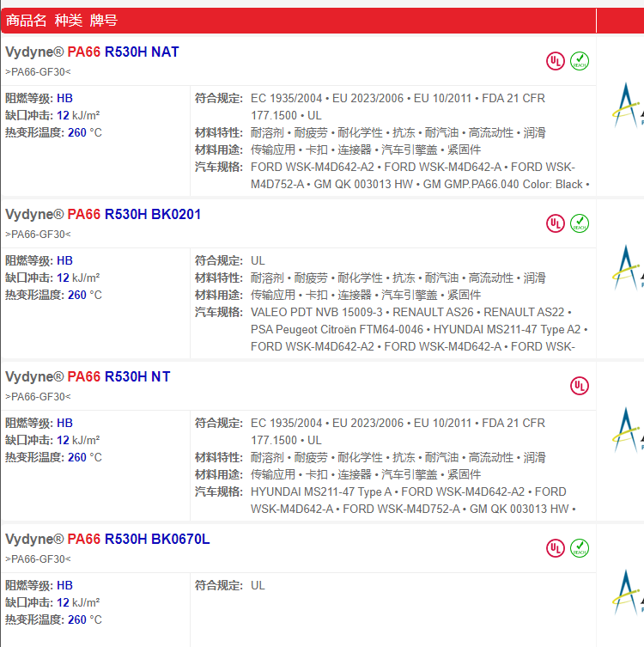The image size is (644, 647).
Task: Click the UL certification icon for R530H NAT
Action: [556, 61]
